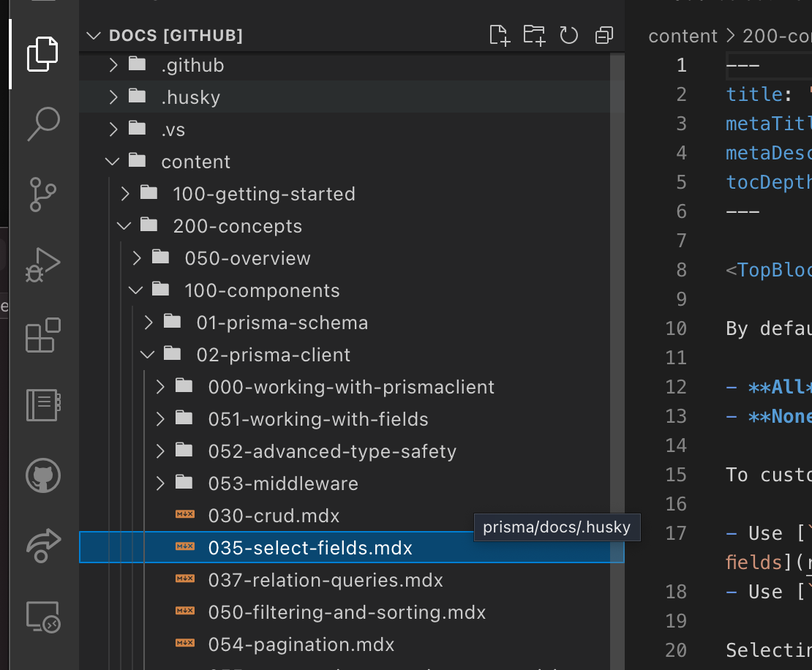Open the GitHub panel in the activity bar
This screenshot has height=670, width=812.
point(42,475)
